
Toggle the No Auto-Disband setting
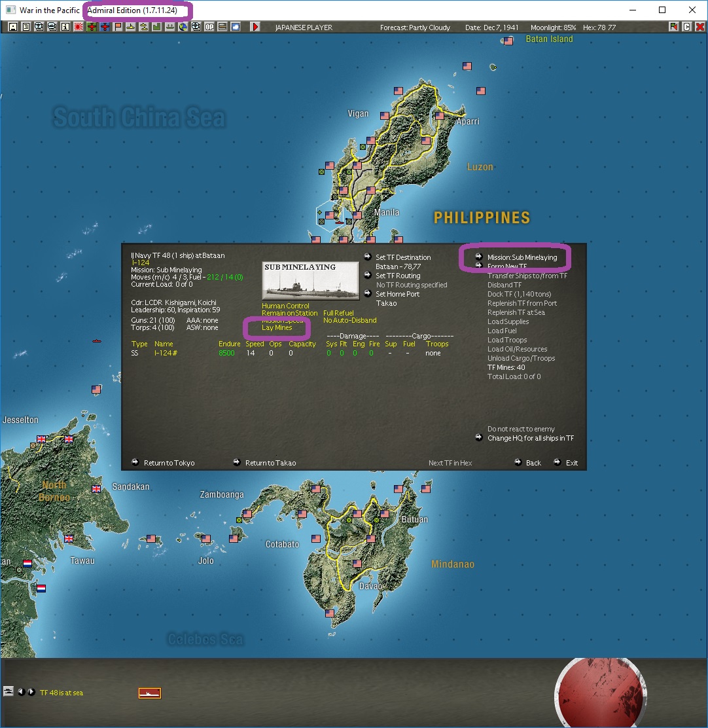tap(350, 320)
